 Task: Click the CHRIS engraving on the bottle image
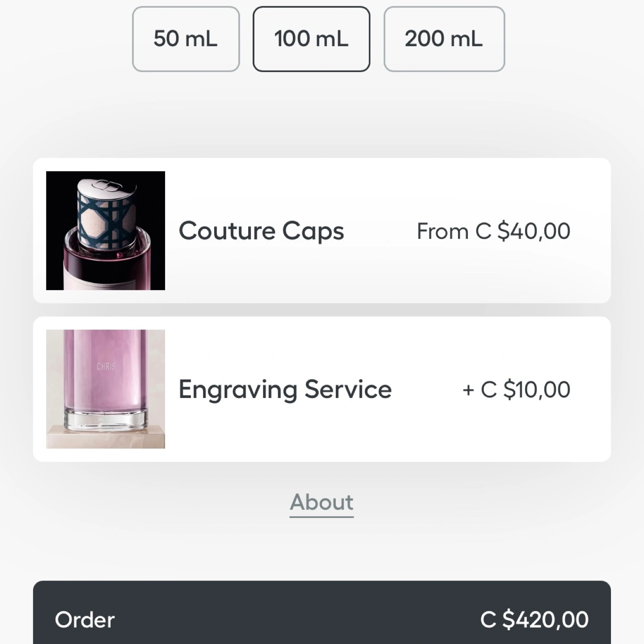tap(106, 366)
